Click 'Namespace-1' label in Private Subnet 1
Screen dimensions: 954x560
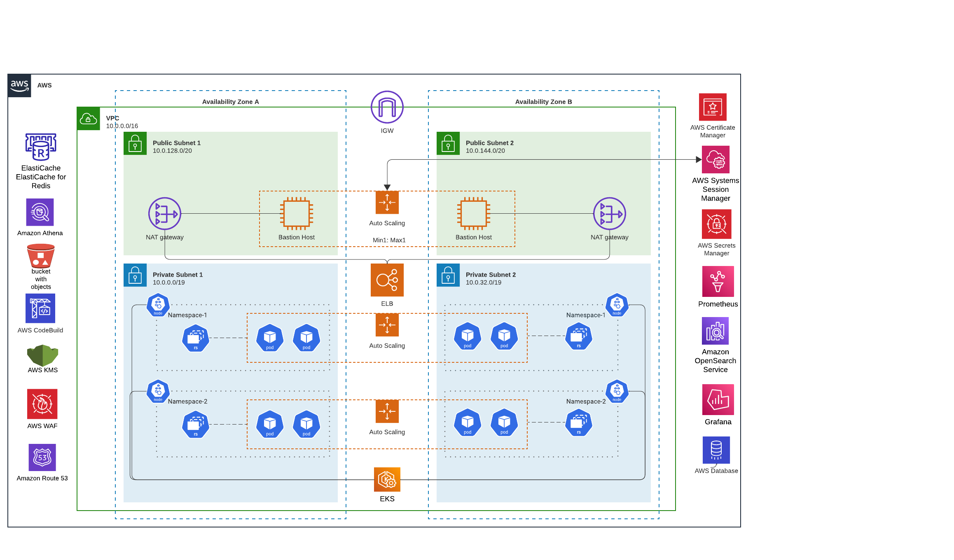tap(187, 315)
